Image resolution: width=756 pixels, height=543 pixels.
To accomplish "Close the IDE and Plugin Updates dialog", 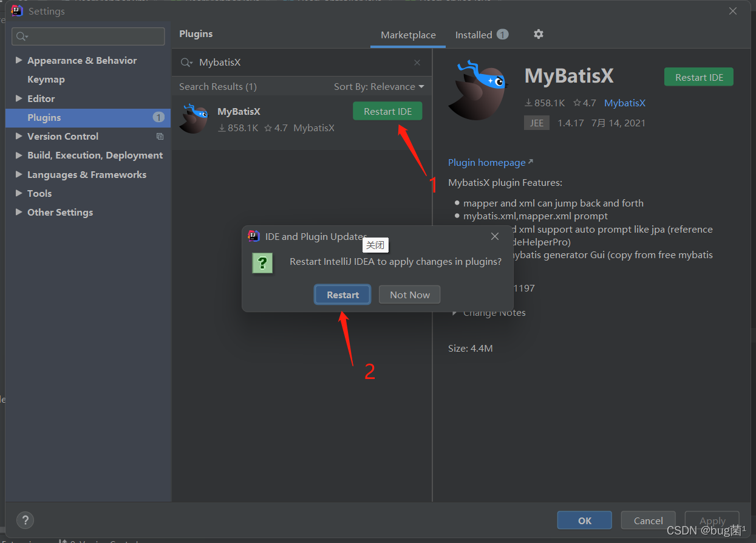I will [495, 236].
